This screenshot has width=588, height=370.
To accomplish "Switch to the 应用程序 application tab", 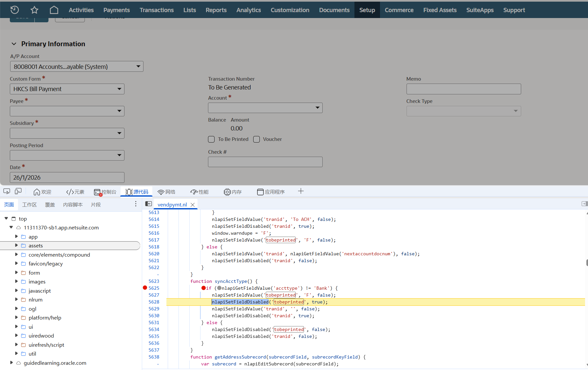I will 271,192.
